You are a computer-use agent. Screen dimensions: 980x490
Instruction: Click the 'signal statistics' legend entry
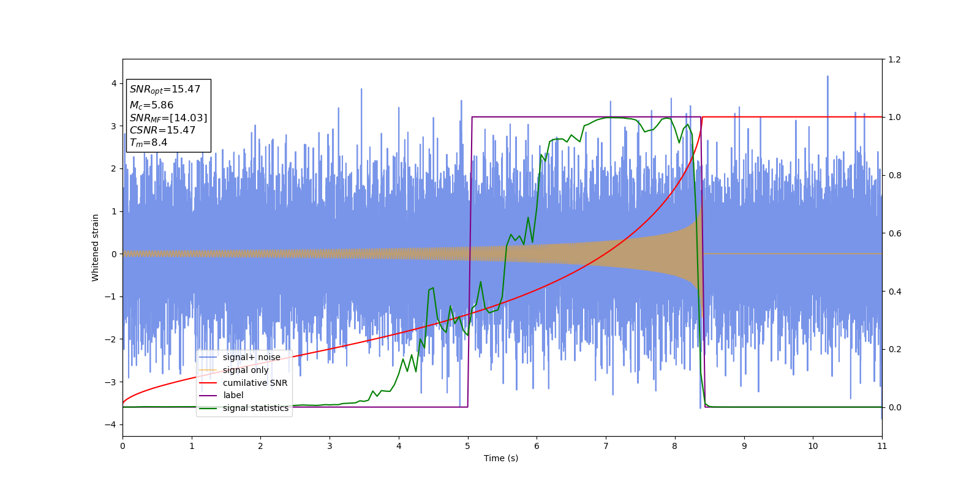pos(244,408)
